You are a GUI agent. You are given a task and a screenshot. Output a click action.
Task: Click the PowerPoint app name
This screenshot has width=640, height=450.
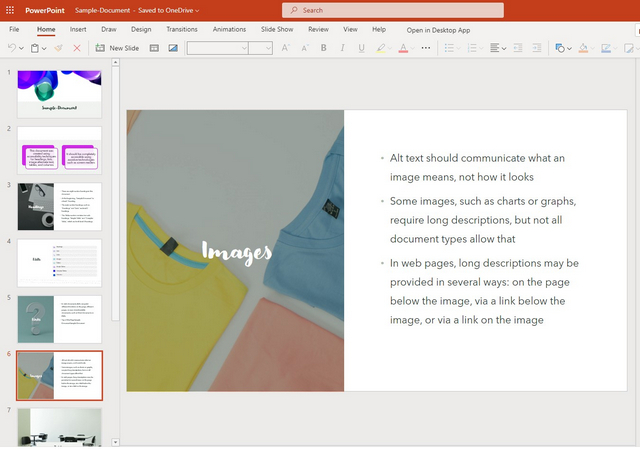[45, 10]
